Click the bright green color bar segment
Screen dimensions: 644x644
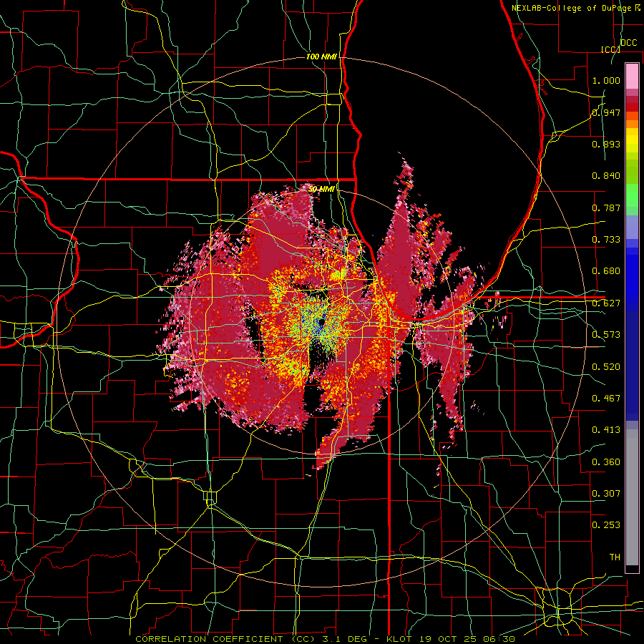[x=632, y=196]
